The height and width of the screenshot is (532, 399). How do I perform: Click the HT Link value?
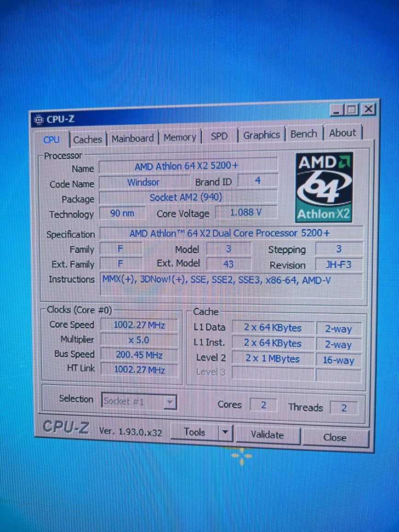pyautogui.click(x=139, y=370)
